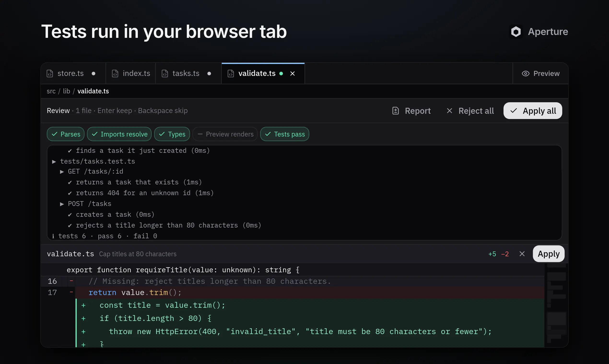
Task: Click the unsaved dot on store.ts
Action: 94,74
